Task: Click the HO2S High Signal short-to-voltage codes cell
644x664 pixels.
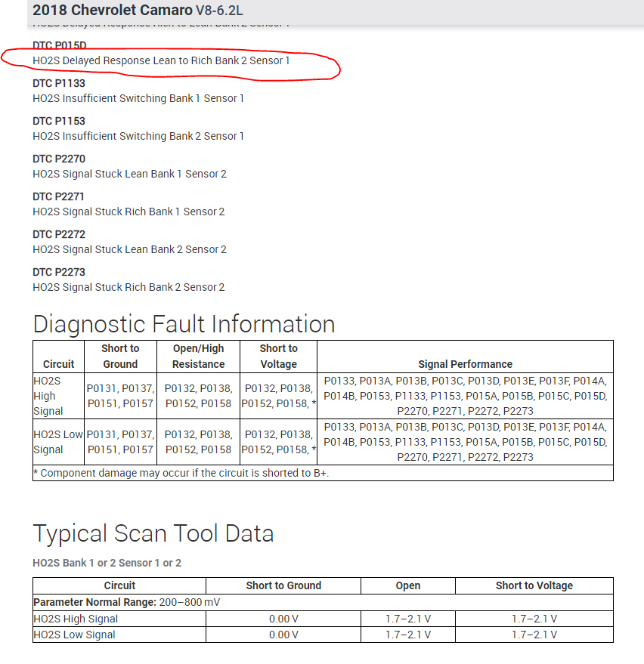Action: pos(278,396)
